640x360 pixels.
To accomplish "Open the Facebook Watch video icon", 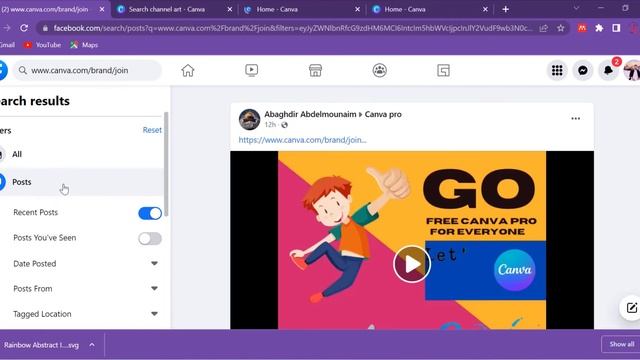I will [251, 71].
